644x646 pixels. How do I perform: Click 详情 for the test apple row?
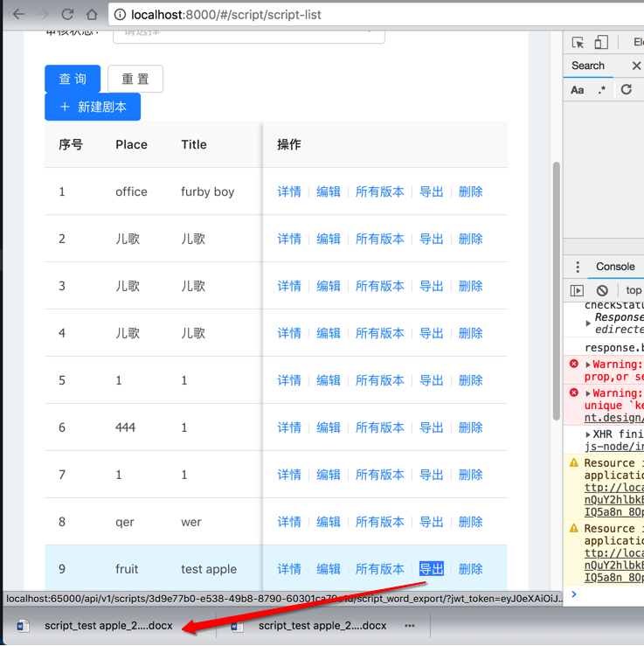click(x=289, y=569)
